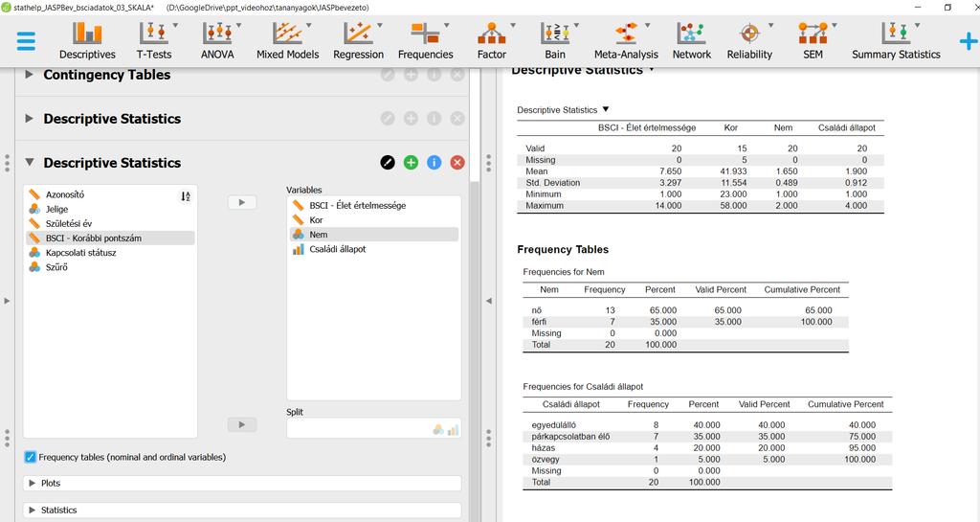Click the egyedülálló row label
Image resolution: width=980 pixels, height=522 pixels.
coord(554,425)
